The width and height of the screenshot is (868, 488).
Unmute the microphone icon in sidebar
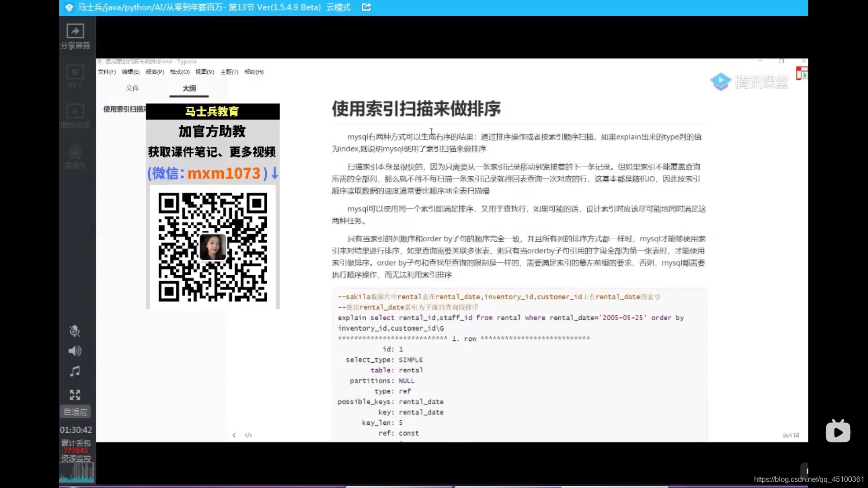75,331
